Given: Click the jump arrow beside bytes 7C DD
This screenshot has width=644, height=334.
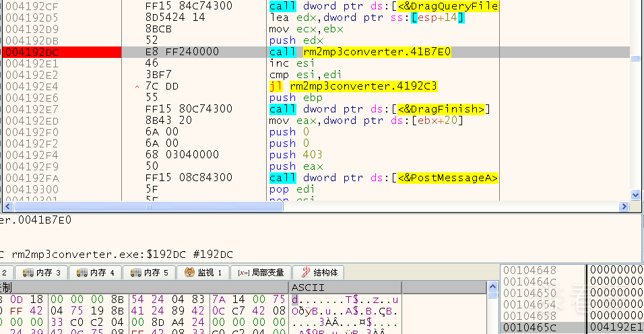Looking at the screenshot, I should pyautogui.click(x=137, y=87).
